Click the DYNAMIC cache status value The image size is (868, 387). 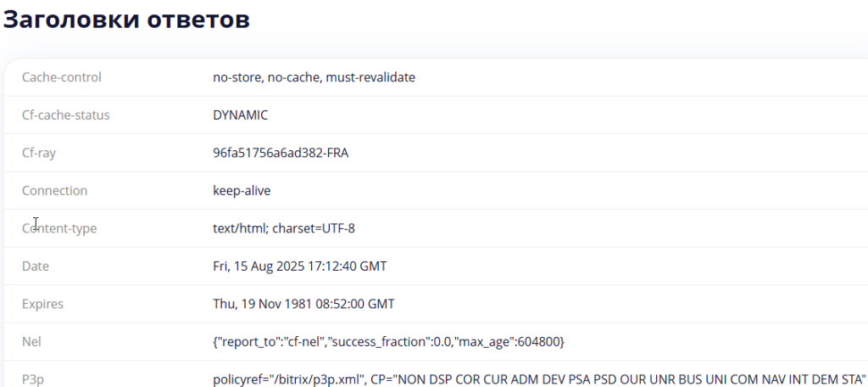pos(241,115)
